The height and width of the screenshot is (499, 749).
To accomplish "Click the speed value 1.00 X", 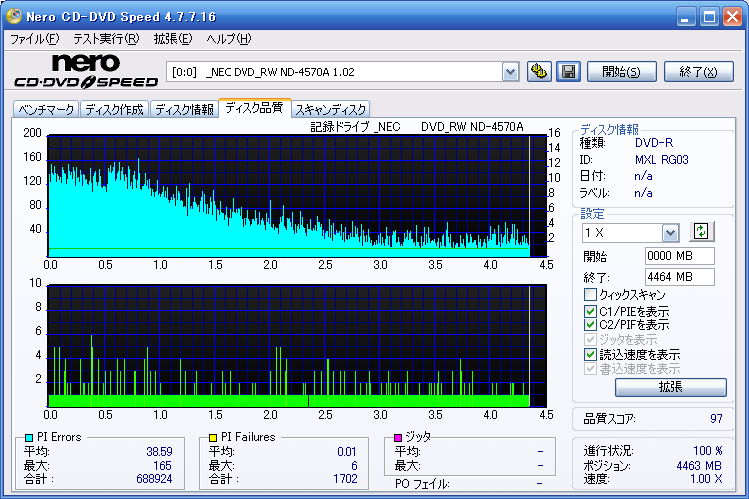I will point(706,479).
